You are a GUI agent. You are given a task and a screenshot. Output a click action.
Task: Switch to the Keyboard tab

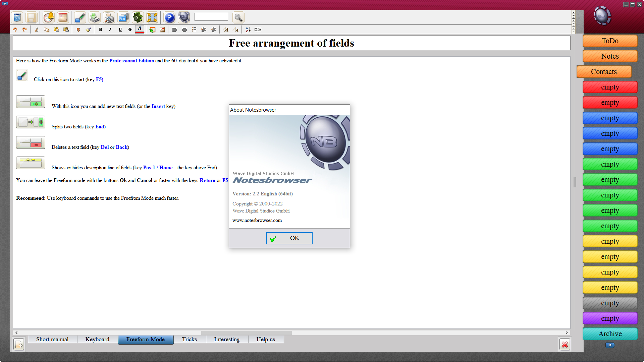coord(97,339)
